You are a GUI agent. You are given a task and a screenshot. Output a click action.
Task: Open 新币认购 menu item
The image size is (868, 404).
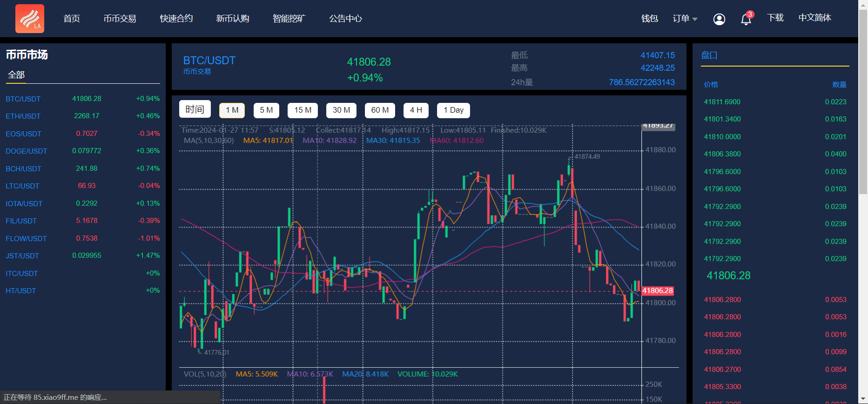[x=232, y=19]
